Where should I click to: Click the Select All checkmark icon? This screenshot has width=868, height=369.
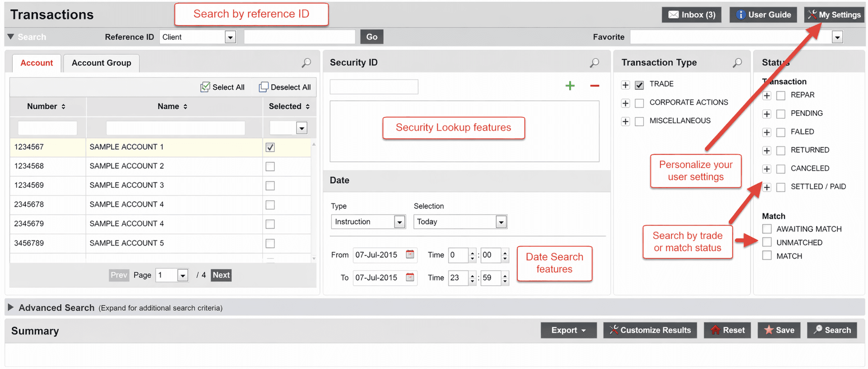click(205, 87)
